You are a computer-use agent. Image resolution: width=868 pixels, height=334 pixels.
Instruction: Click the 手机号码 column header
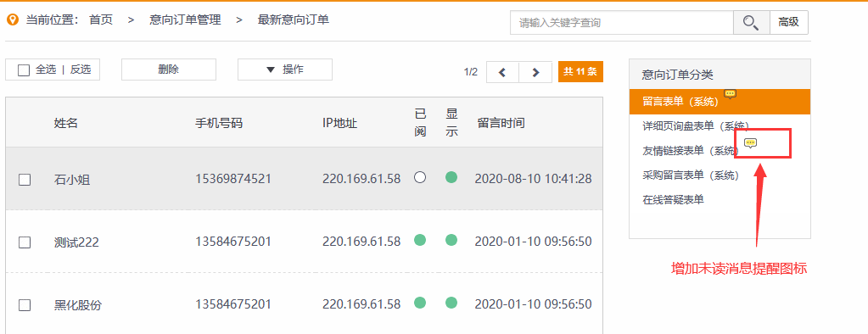click(x=219, y=123)
